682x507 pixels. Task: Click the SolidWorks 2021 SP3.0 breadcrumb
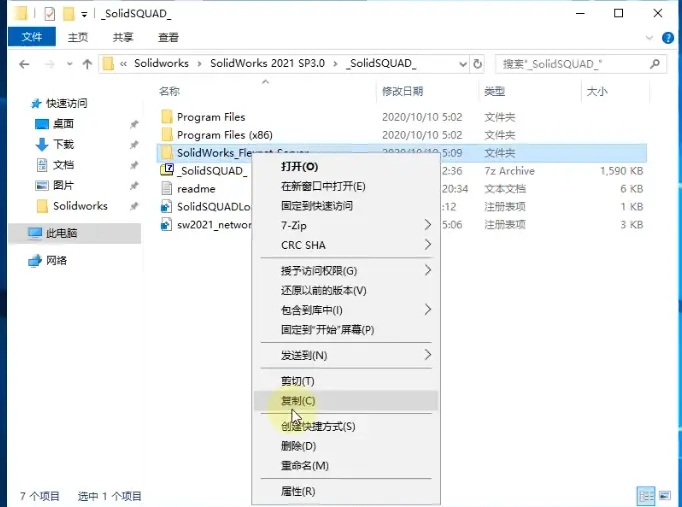[x=267, y=63]
